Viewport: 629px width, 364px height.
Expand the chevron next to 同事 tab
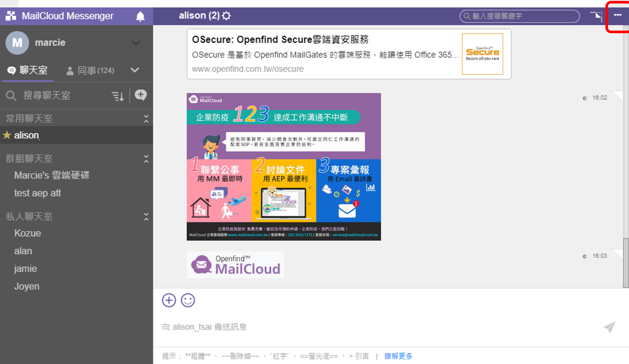(x=135, y=70)
